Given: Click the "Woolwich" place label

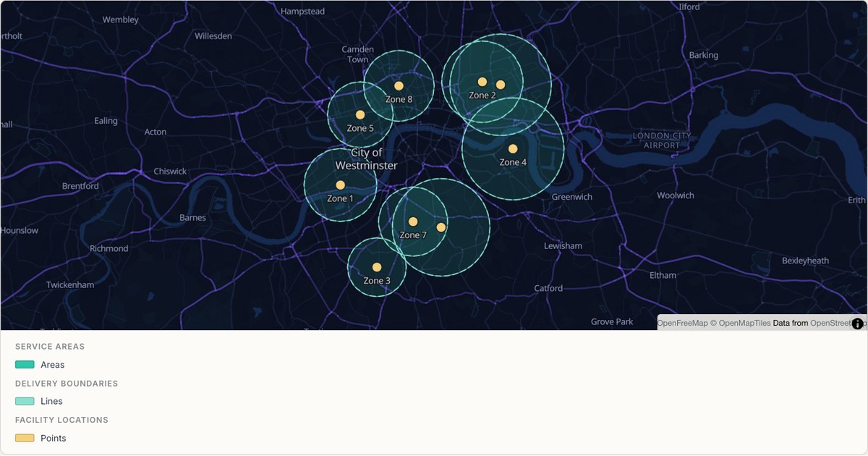Looking at the screenshot, I should [676, 195].
